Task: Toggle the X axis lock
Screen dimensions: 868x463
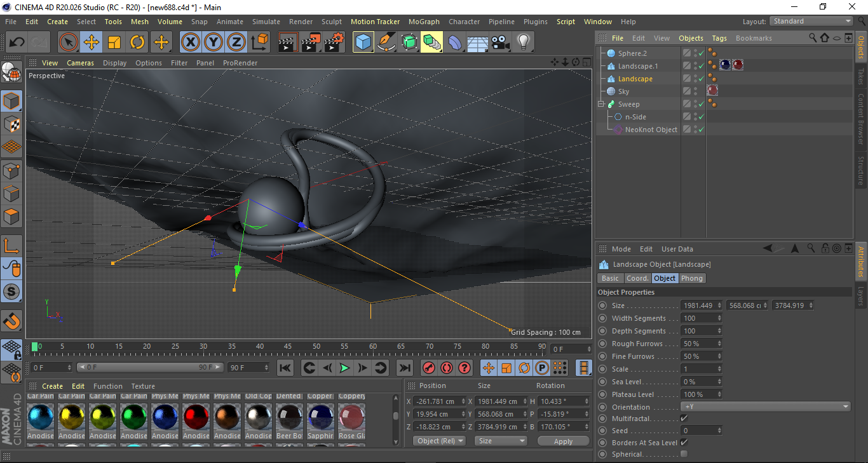Action: click(x=190, y=43)
